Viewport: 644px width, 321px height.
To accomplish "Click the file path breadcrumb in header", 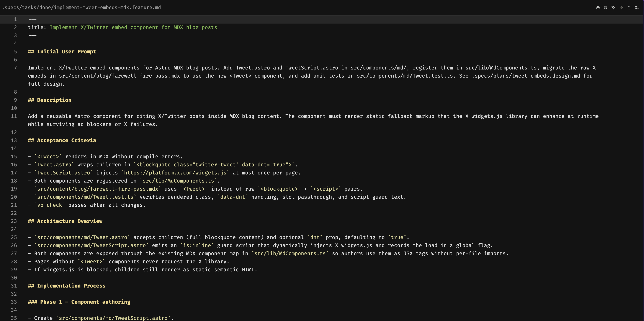I will tap(81, 8).
